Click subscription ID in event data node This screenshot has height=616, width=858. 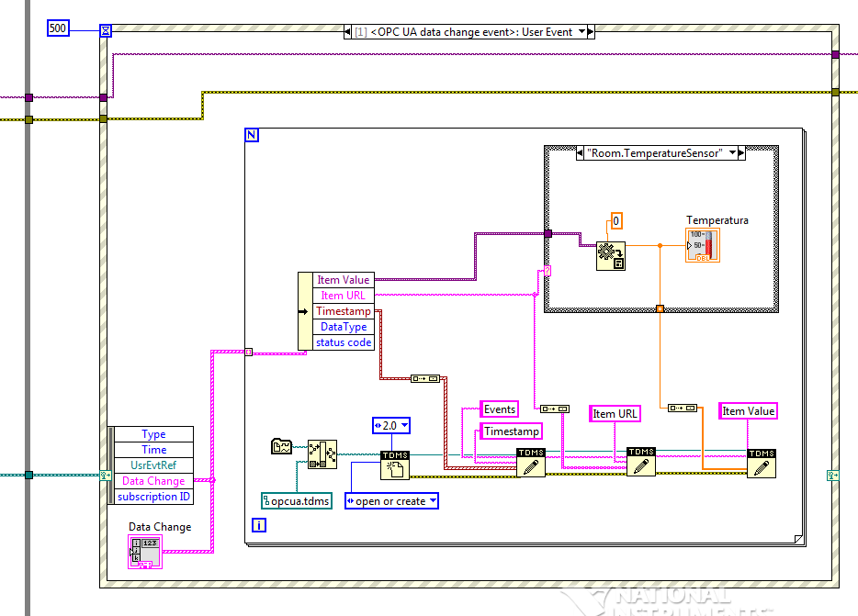tap(153, 497)
